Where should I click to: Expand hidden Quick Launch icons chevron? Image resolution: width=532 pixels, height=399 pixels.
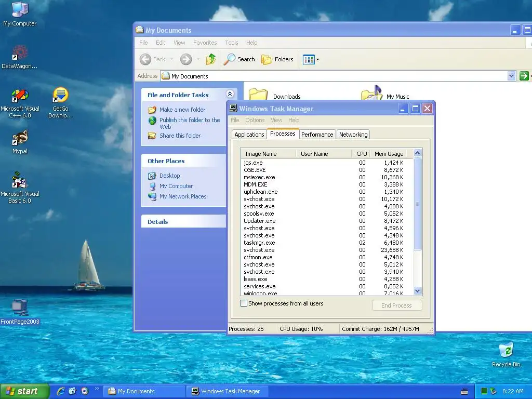[x=97, y=389]
